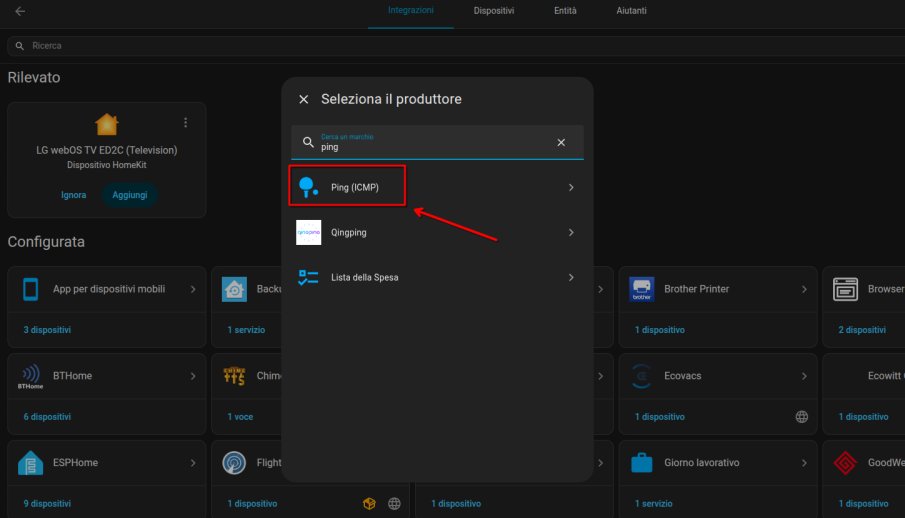Open the Entità tab

point(565,10)
